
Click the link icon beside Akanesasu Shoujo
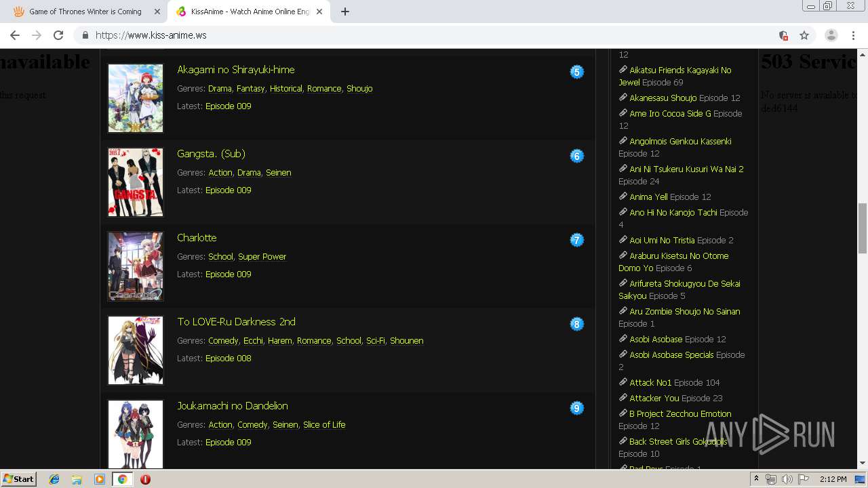click(x=623, y=97)
